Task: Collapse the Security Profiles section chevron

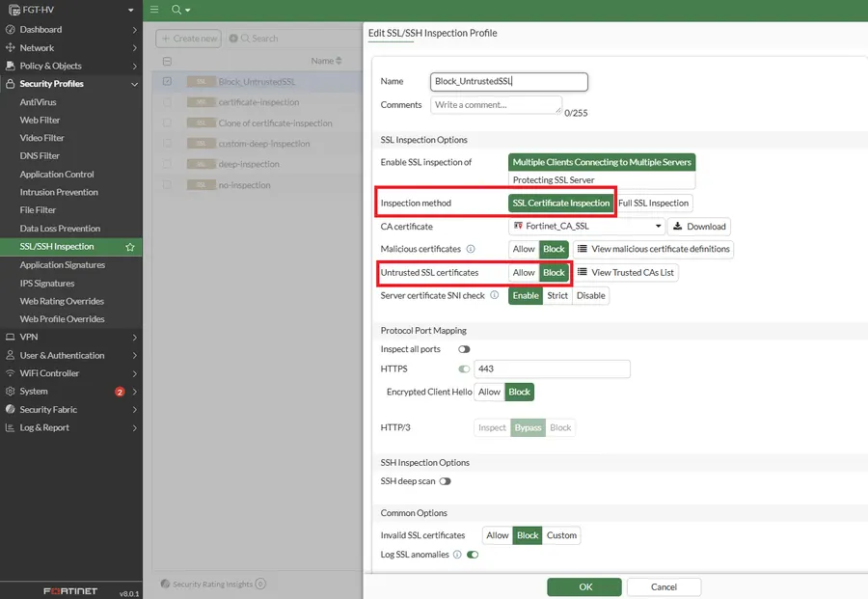Action: click(134, 84)
